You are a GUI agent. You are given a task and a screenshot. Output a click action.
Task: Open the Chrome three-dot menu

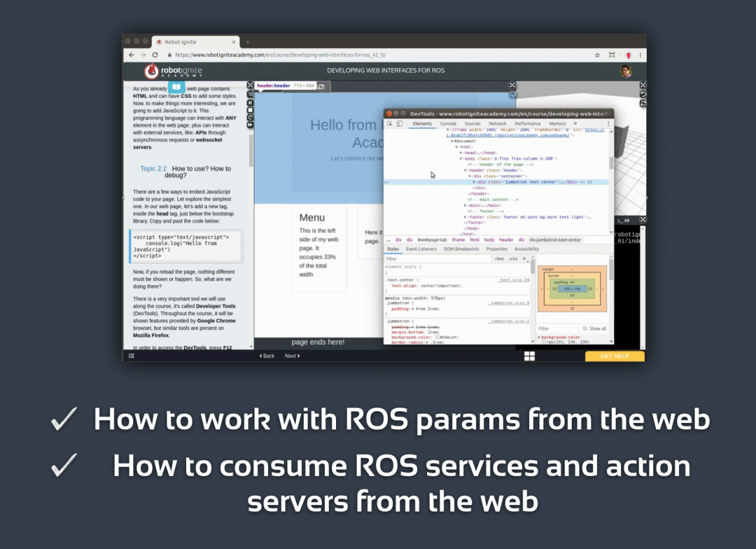coord(640,55)
